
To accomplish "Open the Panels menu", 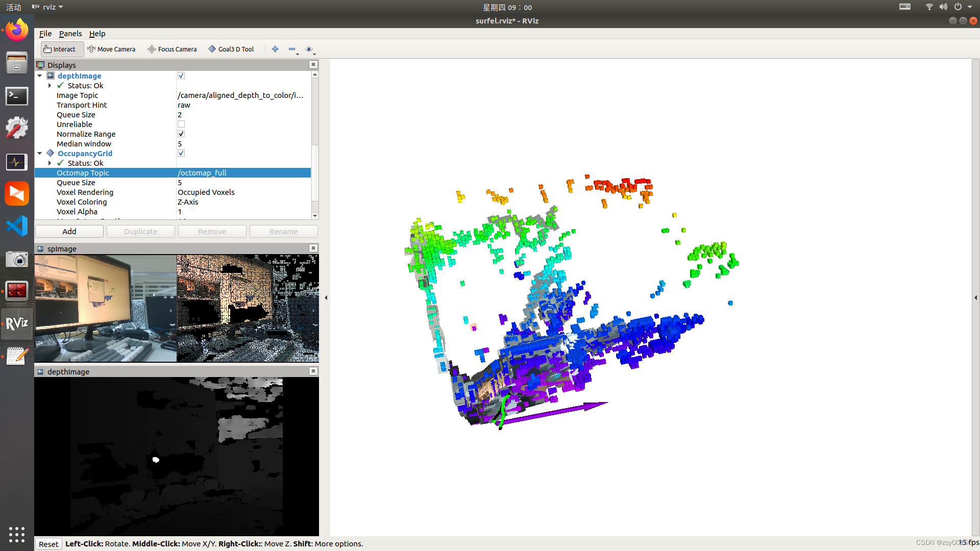I will point(70,34).
